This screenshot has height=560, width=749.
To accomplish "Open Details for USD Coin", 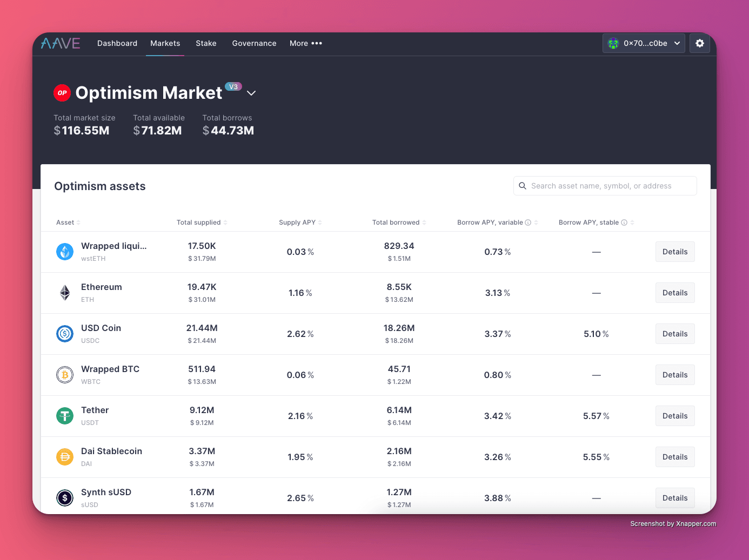I will (x=675, y=334).
